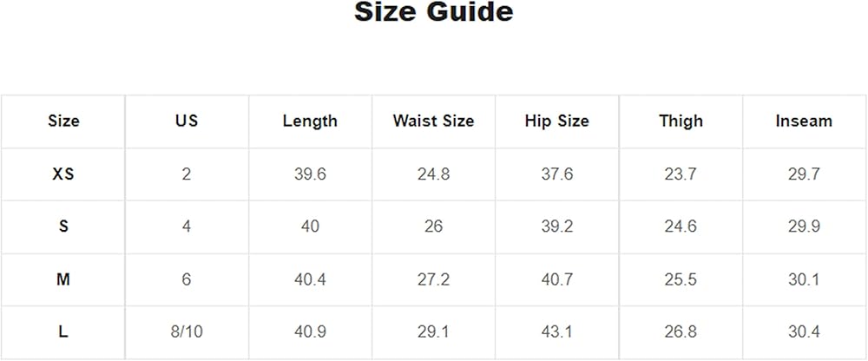Click the 8/10 US size cell
The height and width of the screenshot is (361, 868).
pyautogui.click(x=187, y=332)
